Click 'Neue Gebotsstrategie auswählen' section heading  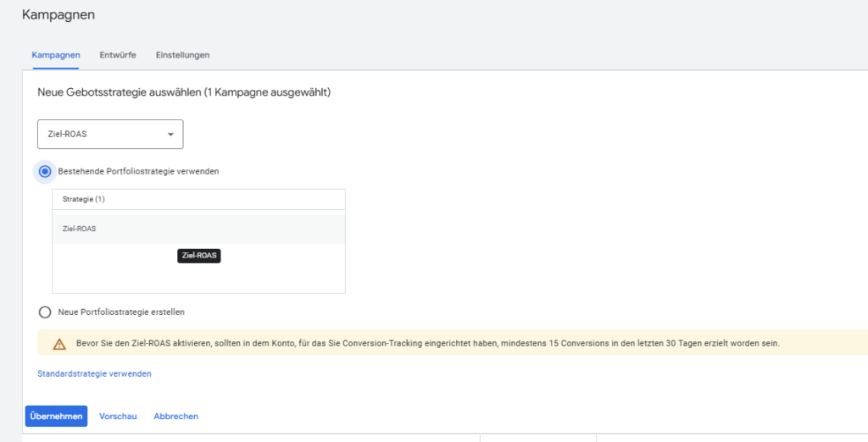tap(184, 91)
